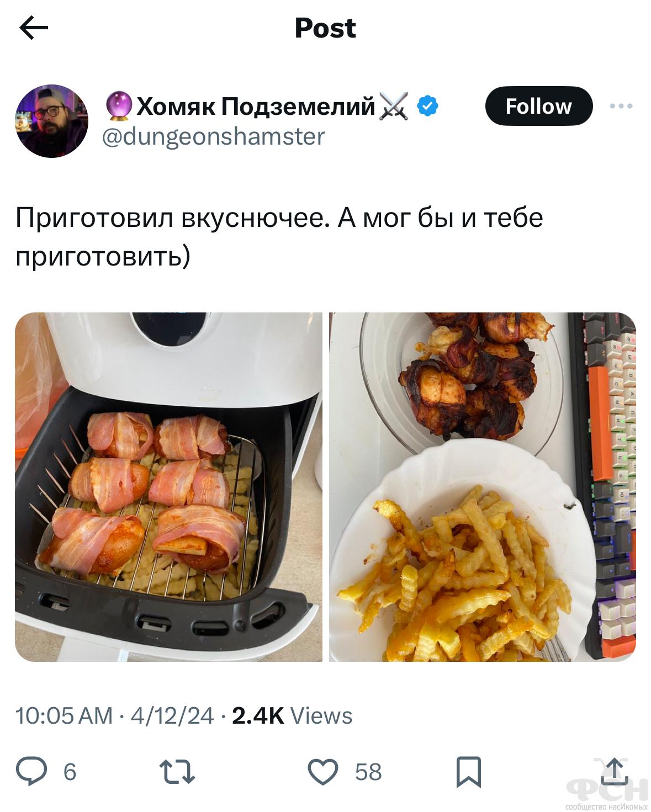Click the blue verified badge
This screenshot has height=812, width=651.
coord(427,105)
